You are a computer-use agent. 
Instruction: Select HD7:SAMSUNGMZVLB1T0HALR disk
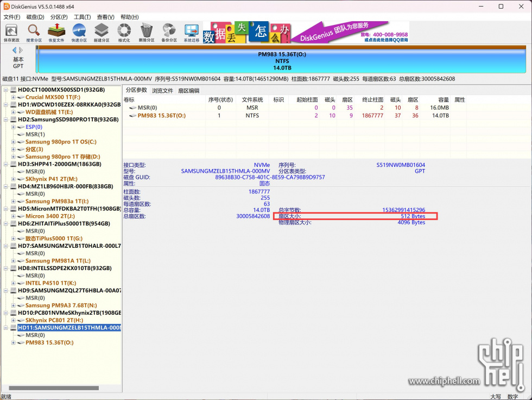tap(69, 246)
